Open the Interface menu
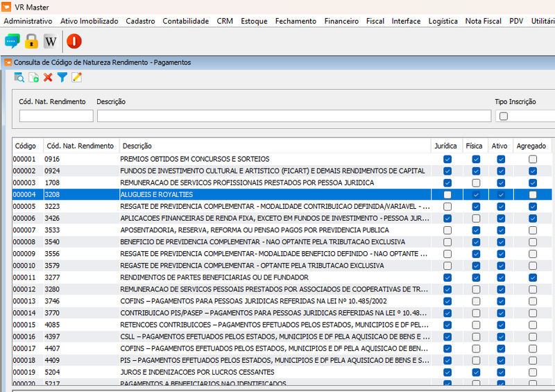The width and height of the screenshot is (555, 392). [x=406, y=21]
